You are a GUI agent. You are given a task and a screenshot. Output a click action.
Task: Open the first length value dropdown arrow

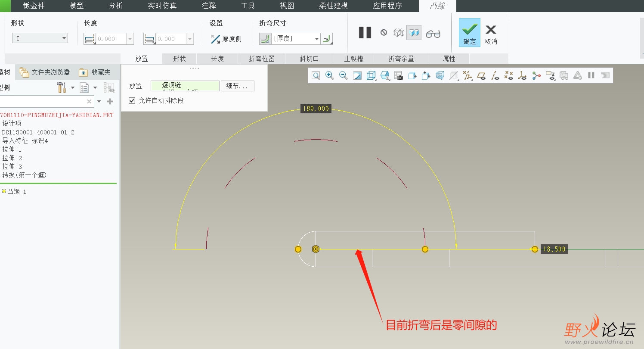click(x=130, y=39)
